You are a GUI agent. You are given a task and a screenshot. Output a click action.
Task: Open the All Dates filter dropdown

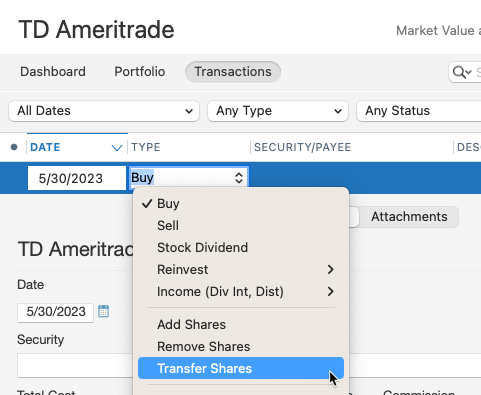(x=104, y=111)
